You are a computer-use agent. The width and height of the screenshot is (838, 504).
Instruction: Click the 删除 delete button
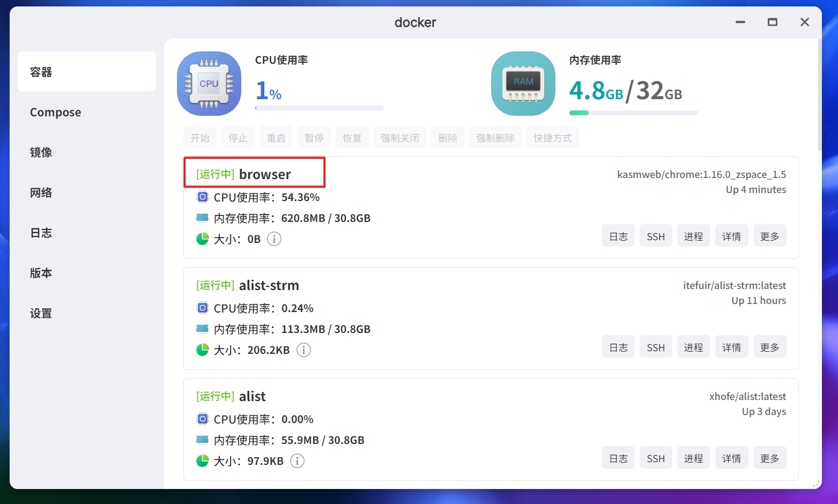[448, 138]
